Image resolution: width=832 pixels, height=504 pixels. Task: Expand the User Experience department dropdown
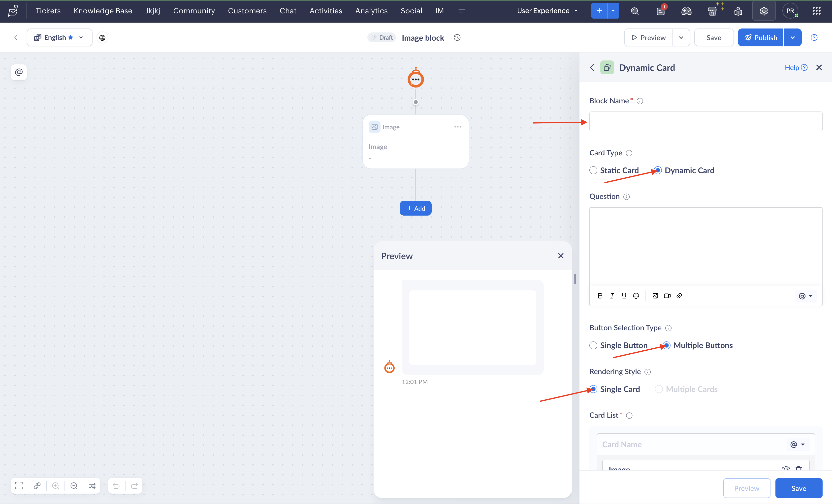[x=547, y=11]
